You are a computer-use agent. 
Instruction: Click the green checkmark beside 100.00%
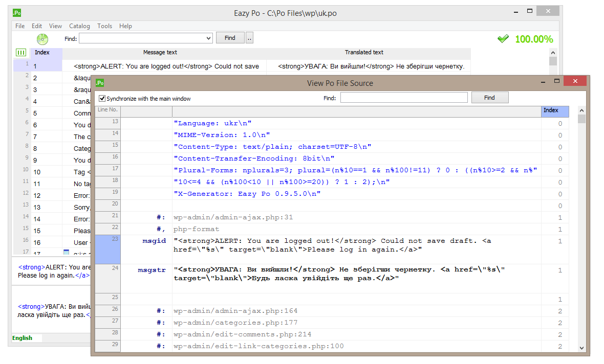(x=503, y=39)
